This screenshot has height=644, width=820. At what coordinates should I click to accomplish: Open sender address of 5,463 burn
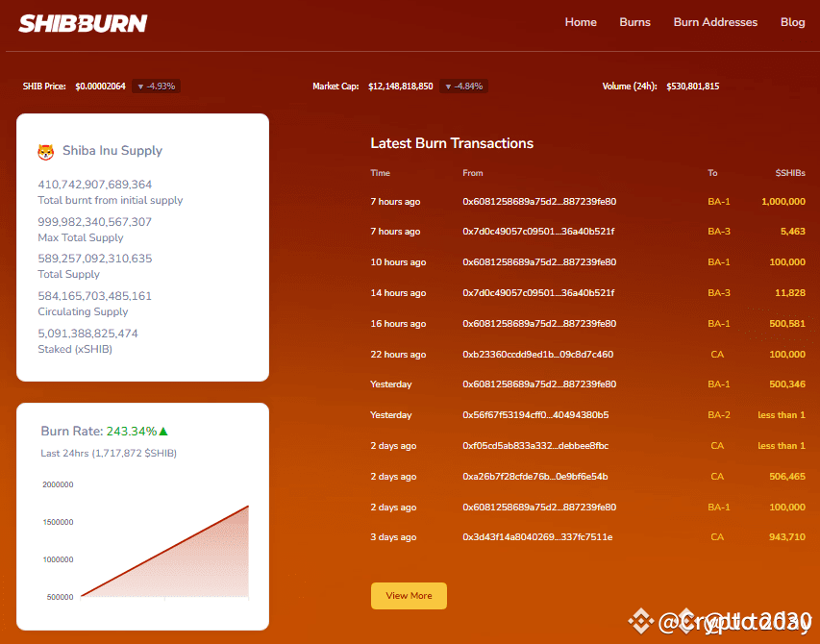tap(538, 231)
